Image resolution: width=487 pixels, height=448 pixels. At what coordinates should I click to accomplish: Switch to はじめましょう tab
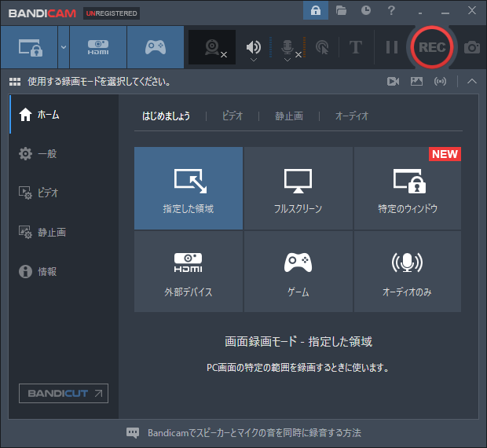click(x=167, y=116)
